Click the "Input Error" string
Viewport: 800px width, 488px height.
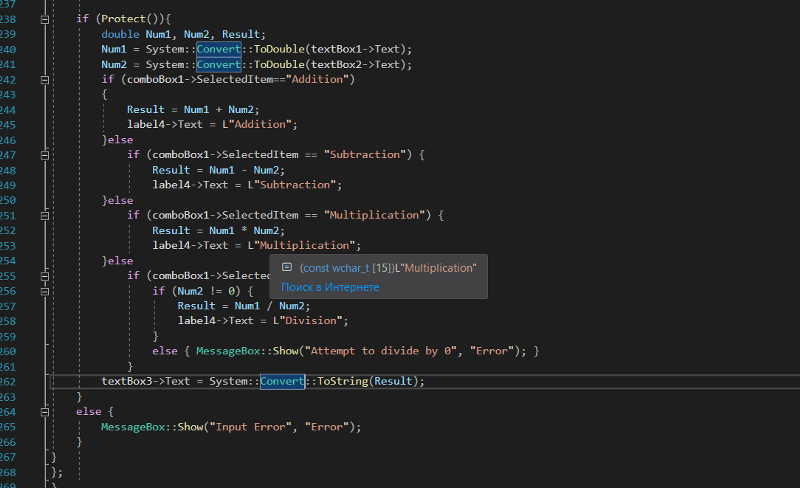251,427
